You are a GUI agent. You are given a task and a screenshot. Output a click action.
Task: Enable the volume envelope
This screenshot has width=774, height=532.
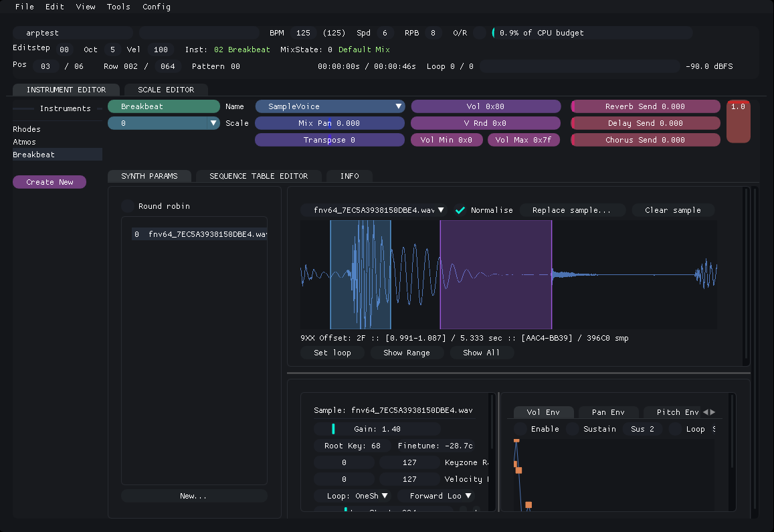coord(520,428)
